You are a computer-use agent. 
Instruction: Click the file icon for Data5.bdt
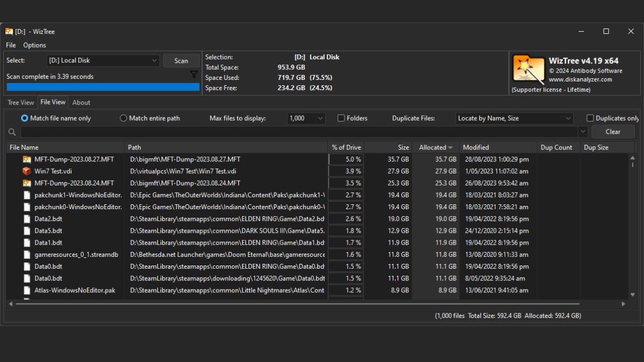coord(27,231)
